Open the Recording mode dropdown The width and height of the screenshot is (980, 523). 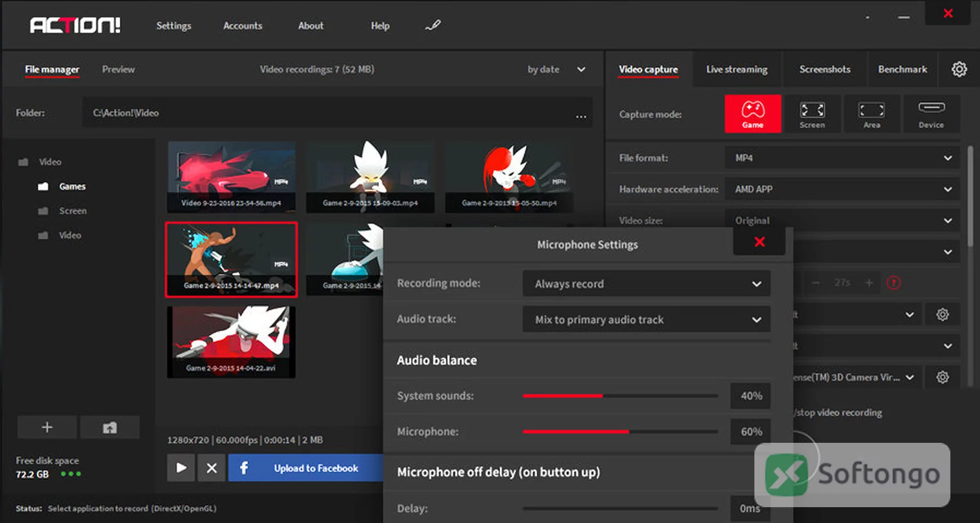point(646,283)
